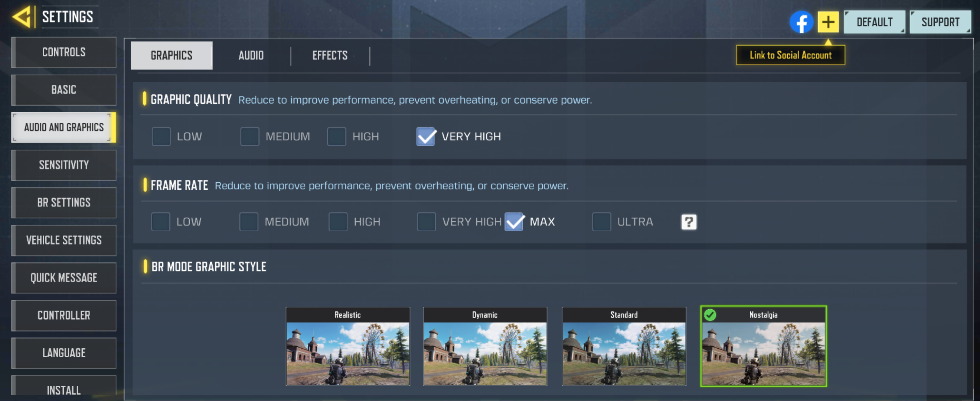
Task: Enable Low graphic quality checkbox
Action: [161, 137]
